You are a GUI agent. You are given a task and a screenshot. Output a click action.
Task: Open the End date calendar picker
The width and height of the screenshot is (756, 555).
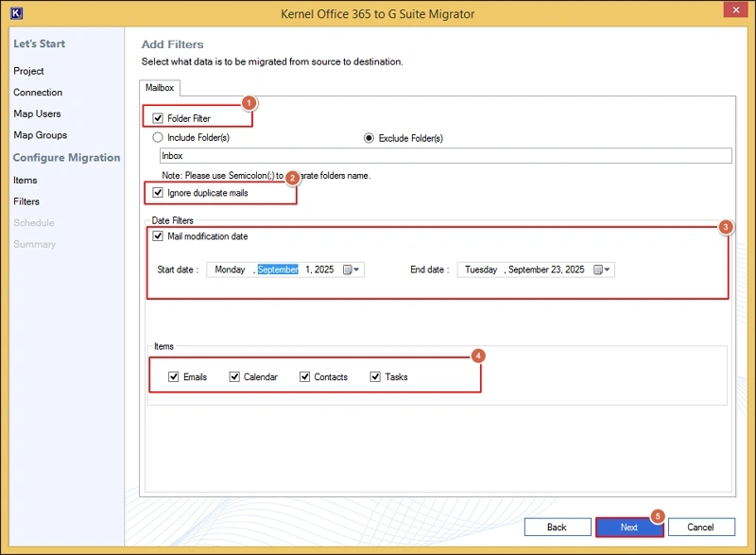coord(602,269)
